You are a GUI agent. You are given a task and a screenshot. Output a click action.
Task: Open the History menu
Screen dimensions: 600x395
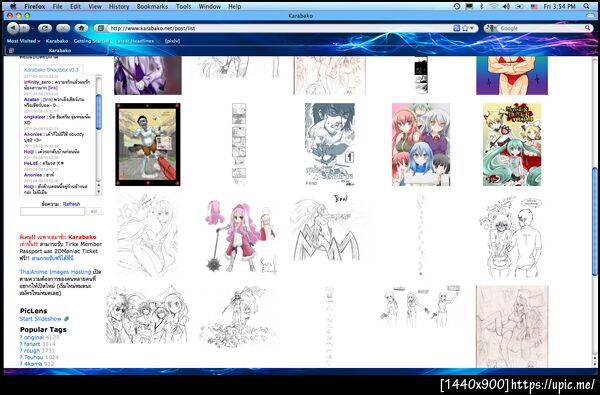[x=119, y=7]
